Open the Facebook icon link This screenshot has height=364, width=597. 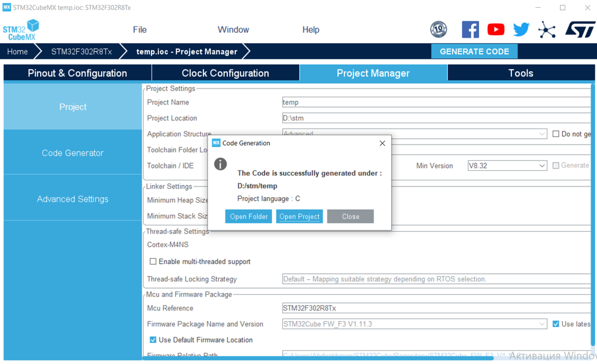[x=470, y=29]
